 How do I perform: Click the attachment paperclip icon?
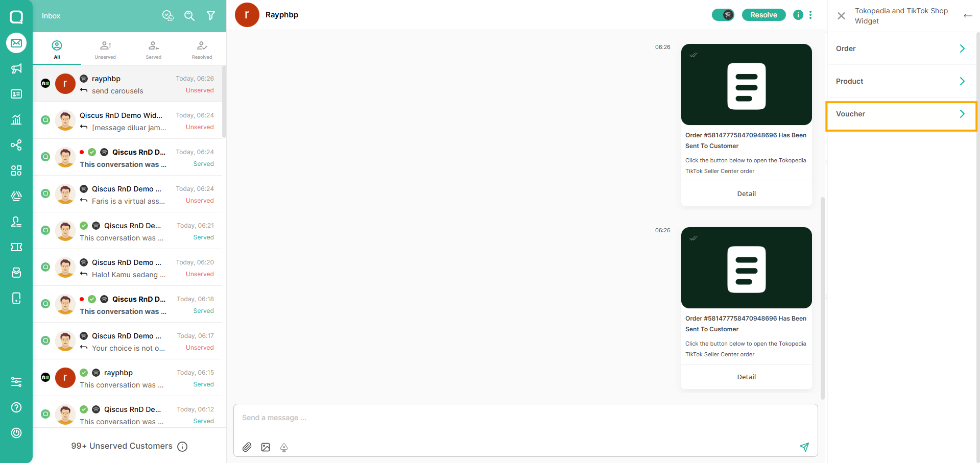pyautogui.click(x=247, y=447)
